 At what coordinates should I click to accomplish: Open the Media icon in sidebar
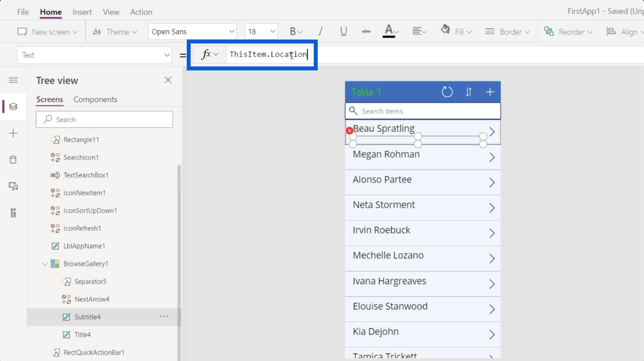(13, 186)
